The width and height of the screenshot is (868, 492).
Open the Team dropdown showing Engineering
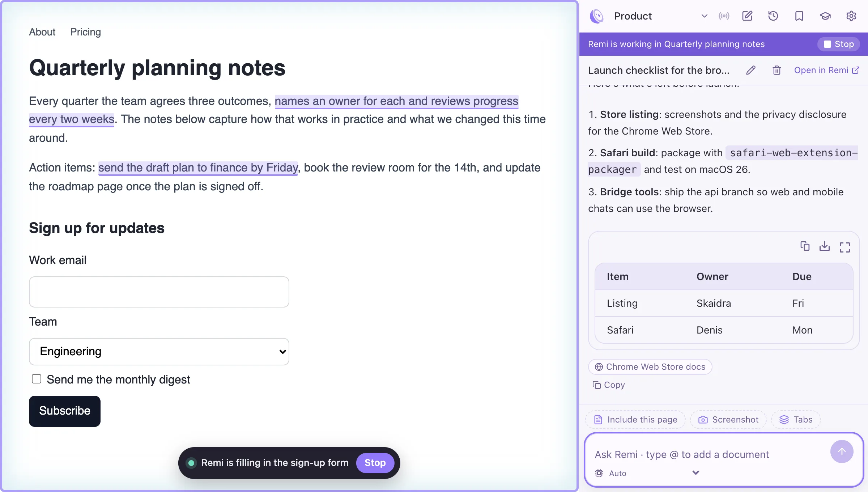(159, 352)
